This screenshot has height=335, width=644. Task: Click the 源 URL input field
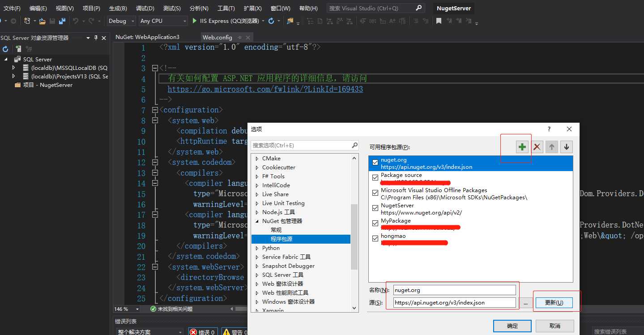click(x=455, y=302)
